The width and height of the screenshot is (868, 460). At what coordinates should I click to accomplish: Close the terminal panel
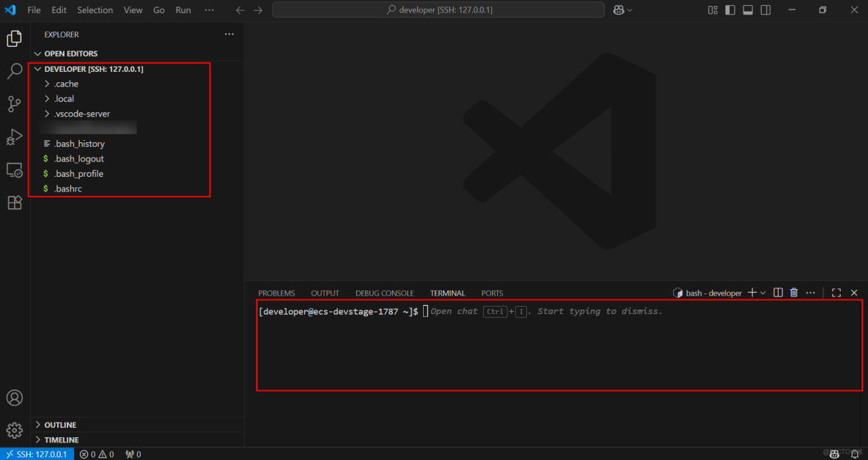[x=854, y=293]
